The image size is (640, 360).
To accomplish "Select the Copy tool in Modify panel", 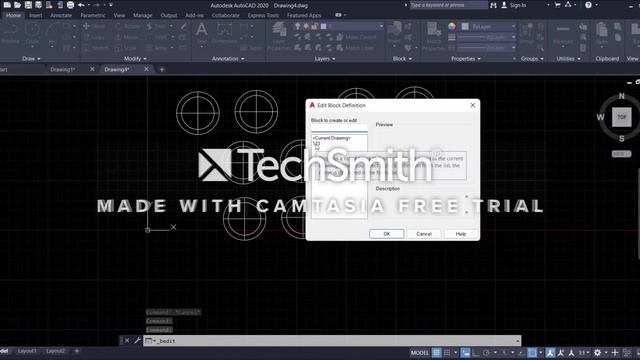I will tap(93, 37).
